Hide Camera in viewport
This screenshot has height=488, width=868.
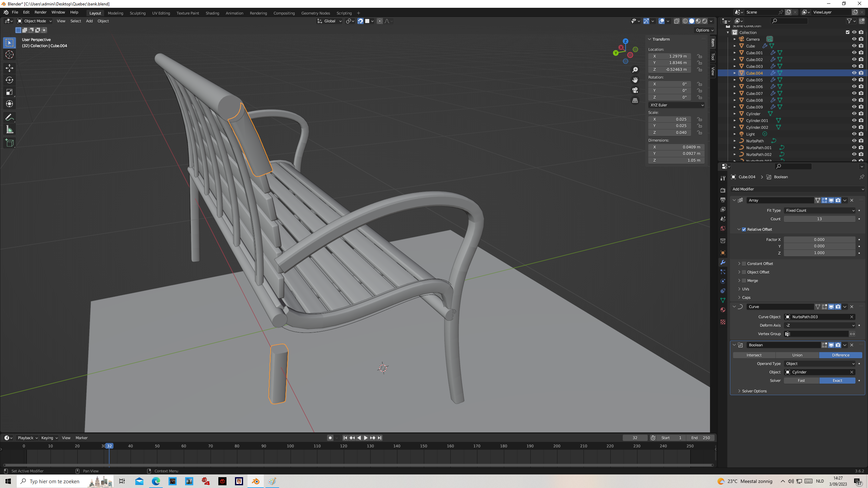pos(854,39)
